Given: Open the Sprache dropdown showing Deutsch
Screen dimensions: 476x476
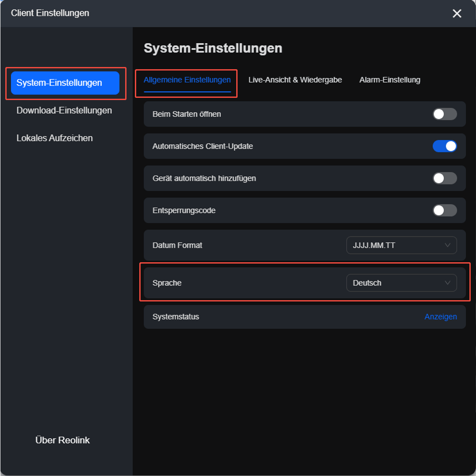Looking at the screenshot, I should click(x=402, y=283).
